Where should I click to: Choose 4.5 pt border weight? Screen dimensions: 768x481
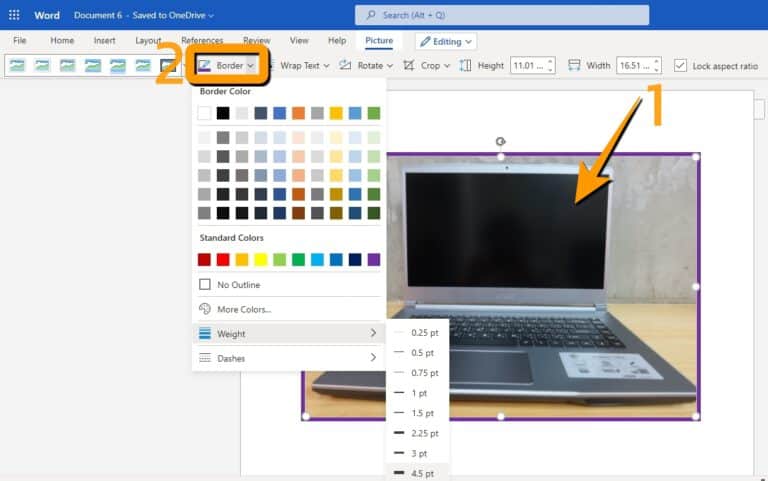click(x=418, y=473)
